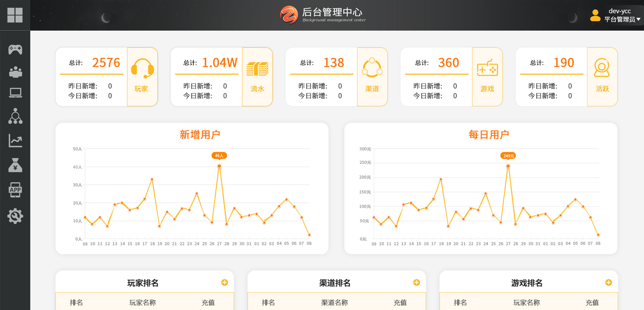This screenshot has width=644, height=310.
Task: Open the settings gear in the sidebar
Action: (x=15, y=216)
